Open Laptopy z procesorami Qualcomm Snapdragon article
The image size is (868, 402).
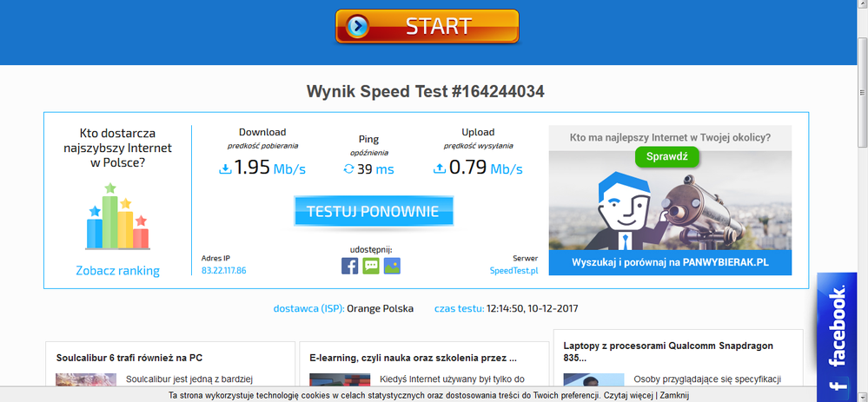[x=668, y=352]
